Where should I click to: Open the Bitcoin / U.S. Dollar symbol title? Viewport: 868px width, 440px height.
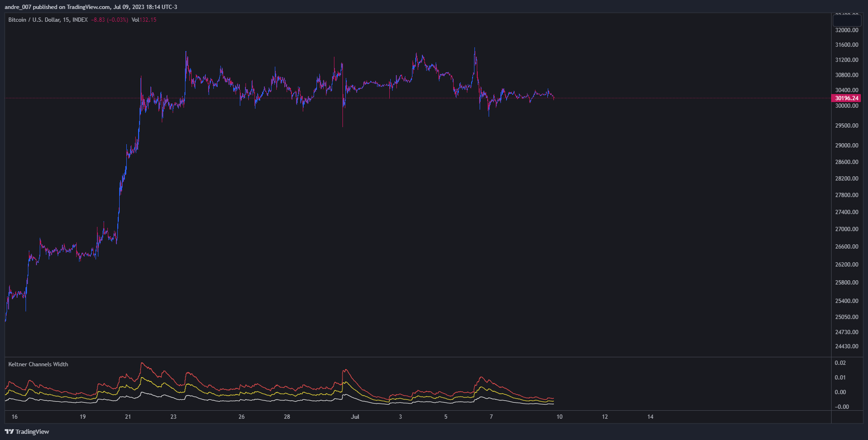[x=48, y=20]
